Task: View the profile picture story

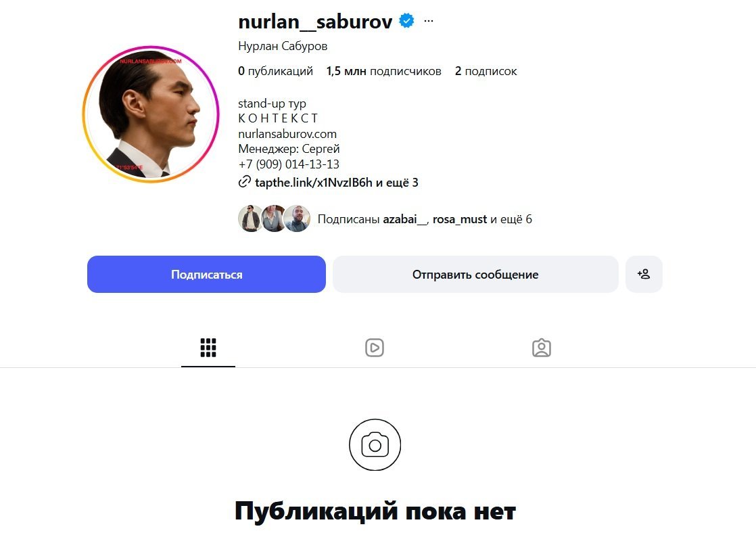Action: point(150,114)
